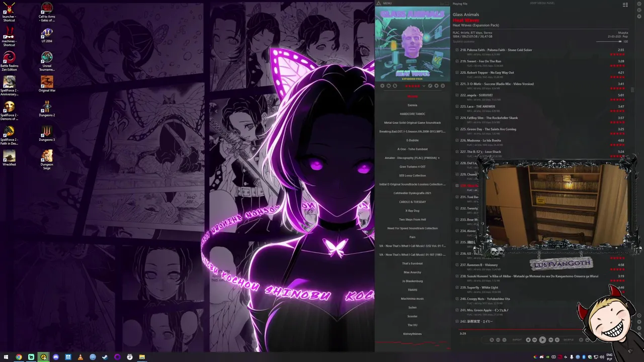This screenshot has height=362, width=644.
Task: Click the red seek bar above 3:29
Action: pos(521,330)
